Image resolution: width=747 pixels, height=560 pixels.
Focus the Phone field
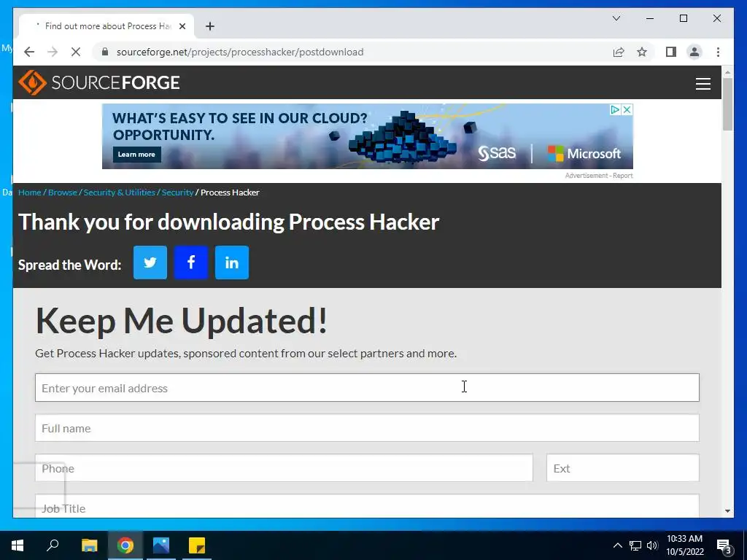coord(284,467)
